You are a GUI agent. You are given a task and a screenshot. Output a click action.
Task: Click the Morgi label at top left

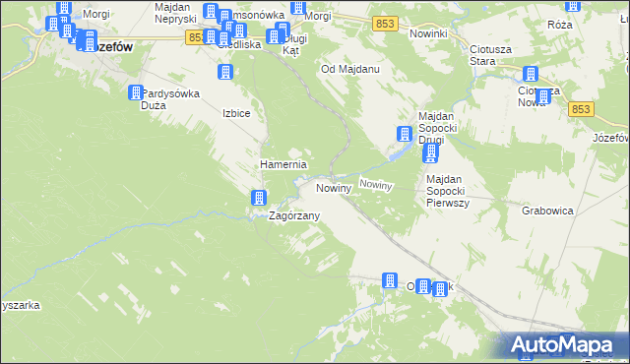(96, 14)
